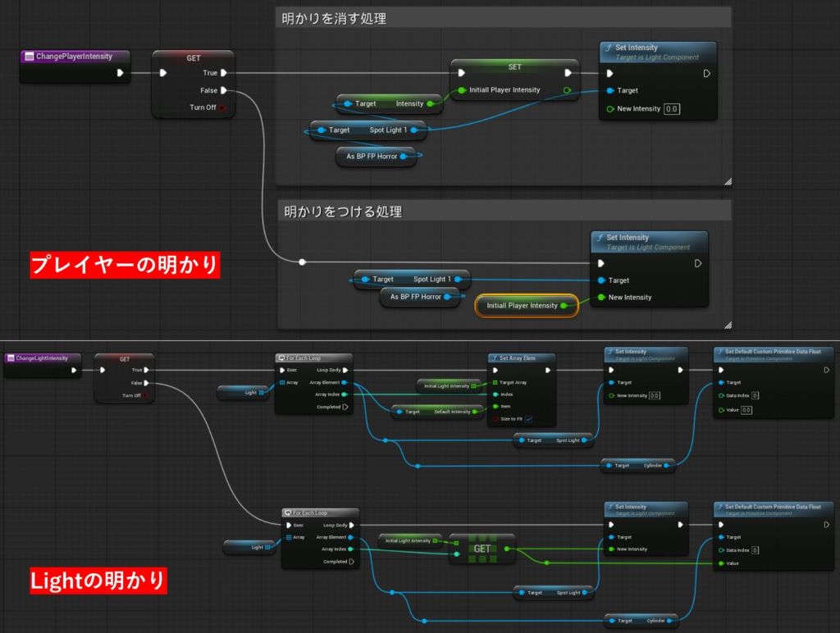Image resolution: width=840 pixels, height=633 pixels.
Task: Click the New Intensity pin beside the 0.0 field in 明かりを消す処理
Action: (x=610, y=109)
